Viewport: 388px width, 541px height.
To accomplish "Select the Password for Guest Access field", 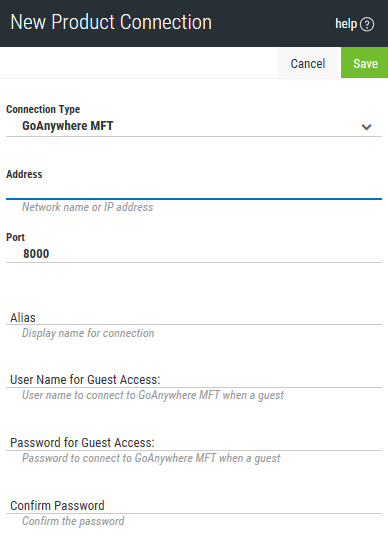I will tap(194, 442).
